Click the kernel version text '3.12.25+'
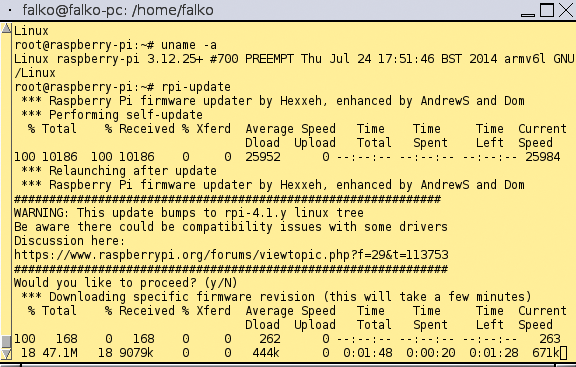 pos(175,59)
